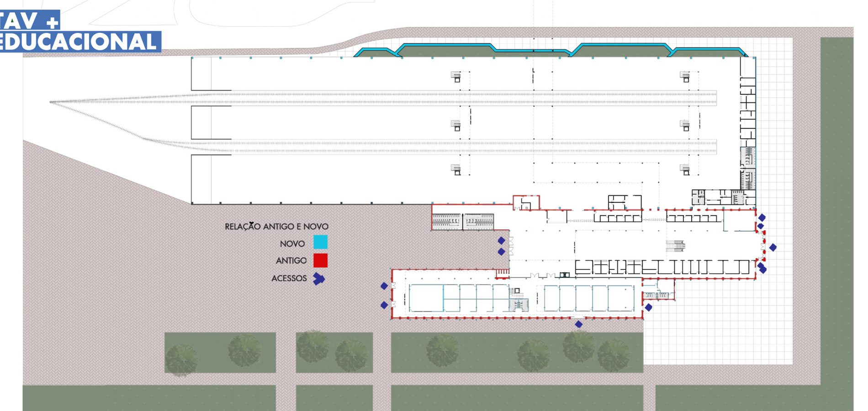Select the 'ANTIGO' legend label

coord(291,260)
